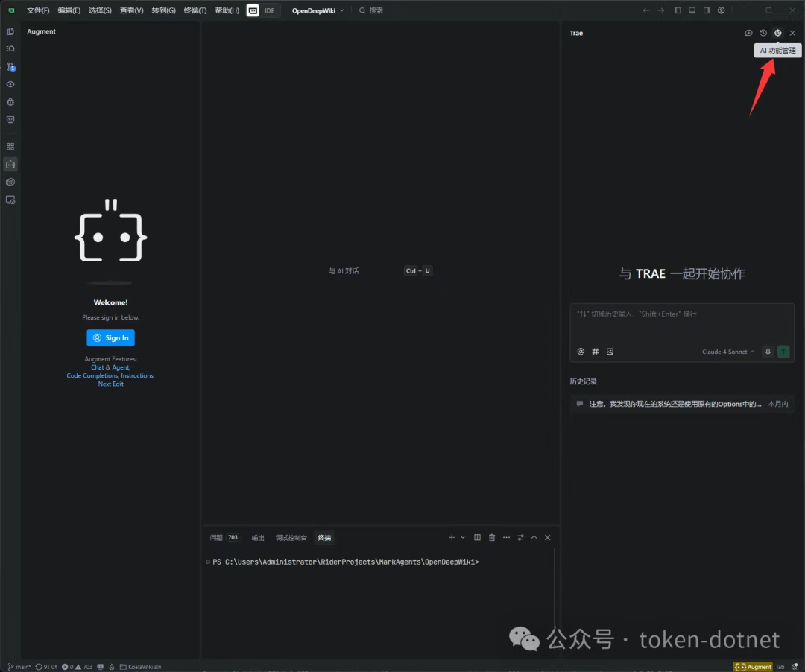Viewport: 805px width, 672px height.
Task: Kill terminal with trash icon
Action: click(492, 538)
